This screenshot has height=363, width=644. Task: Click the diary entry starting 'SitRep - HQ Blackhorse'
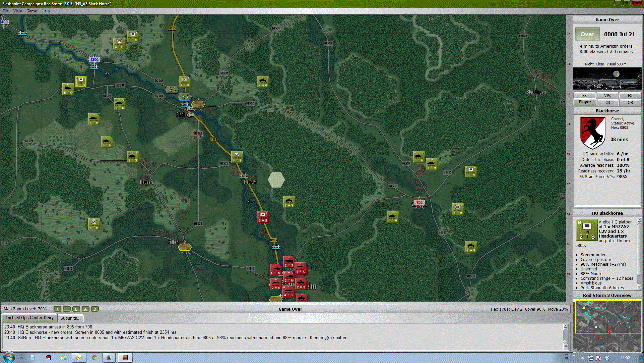[x=176, y=338]
